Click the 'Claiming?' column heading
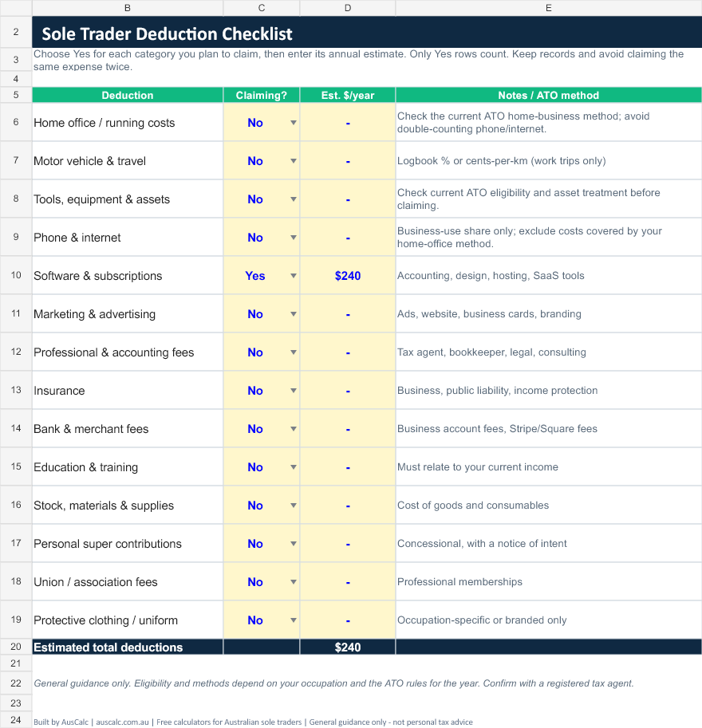The width and height of the screenshot is (702, 728). (x=262, y=95)
